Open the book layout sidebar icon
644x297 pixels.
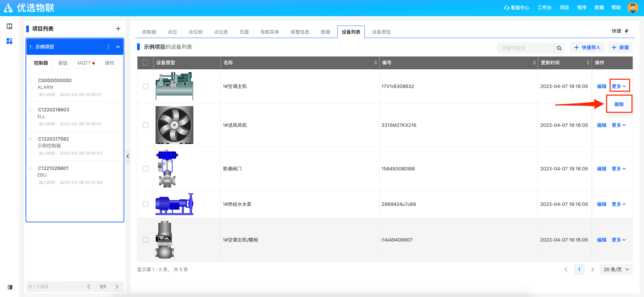tap(10, 26)
